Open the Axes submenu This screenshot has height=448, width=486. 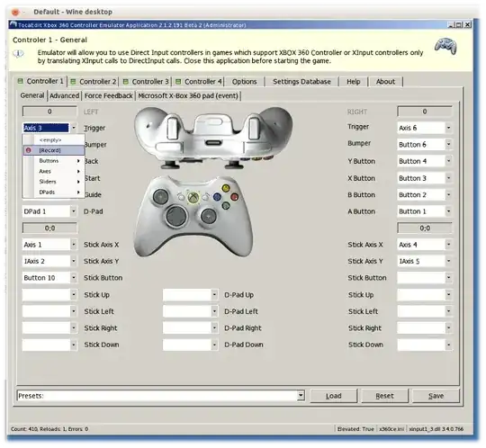click(x=54, y=171)
